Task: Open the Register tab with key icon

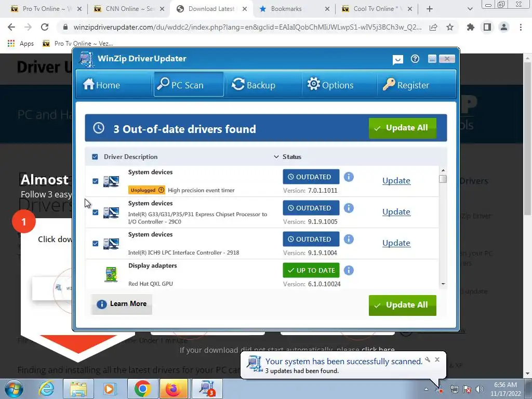Action: 406,85
